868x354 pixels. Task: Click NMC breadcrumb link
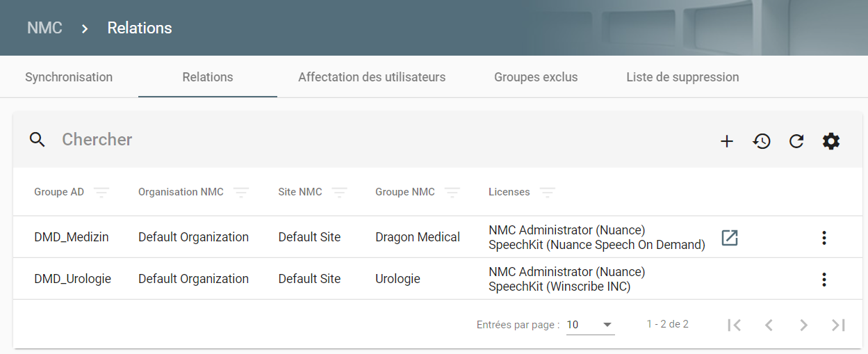[44, 28]
